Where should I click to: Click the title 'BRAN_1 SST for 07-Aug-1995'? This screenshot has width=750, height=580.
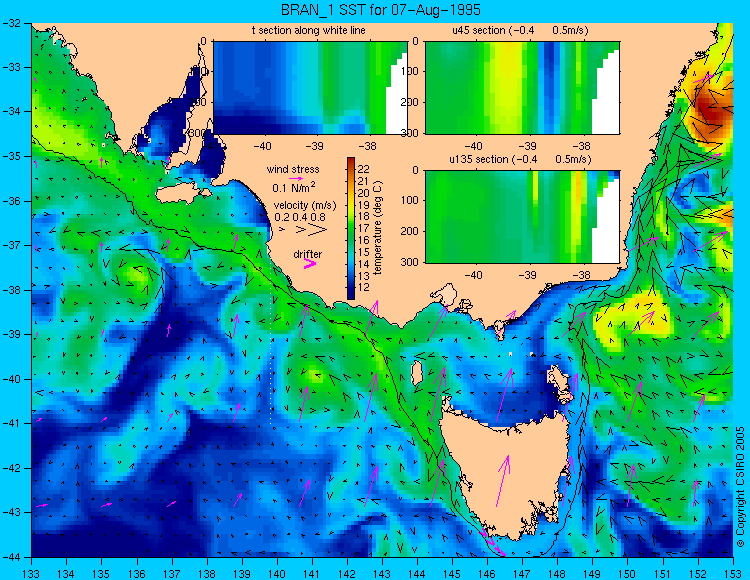(x=380, y=10)
